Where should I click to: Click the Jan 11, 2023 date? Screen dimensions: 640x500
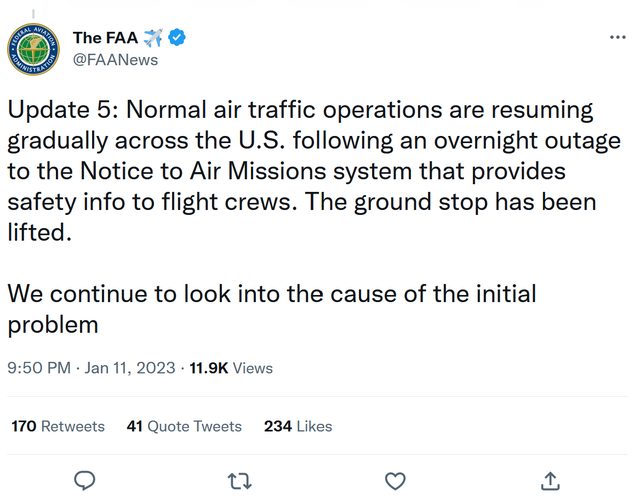[130, 368]
